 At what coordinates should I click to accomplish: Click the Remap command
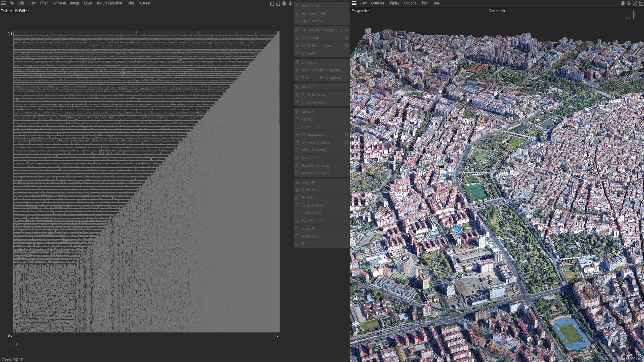click(322, 244)
